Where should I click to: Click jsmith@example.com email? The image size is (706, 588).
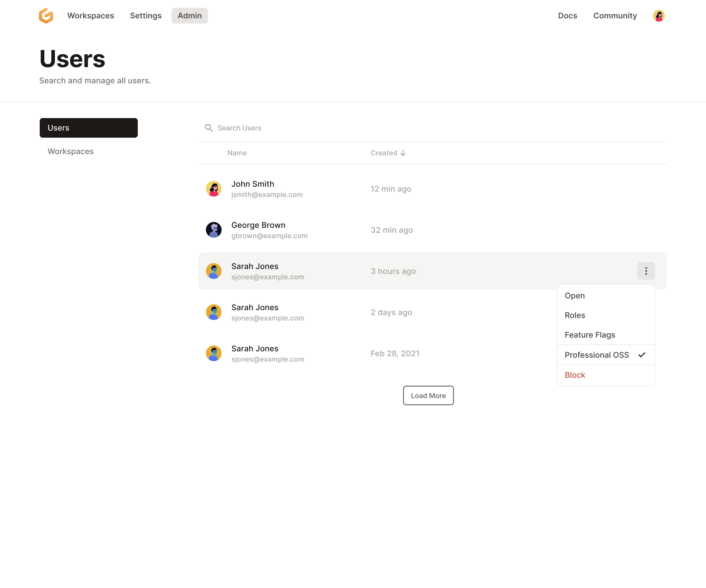[267, 195]
